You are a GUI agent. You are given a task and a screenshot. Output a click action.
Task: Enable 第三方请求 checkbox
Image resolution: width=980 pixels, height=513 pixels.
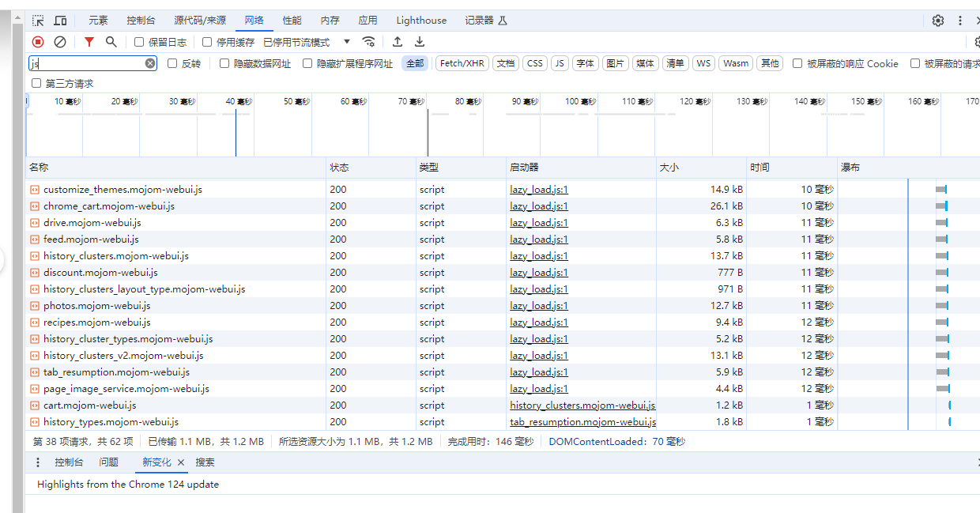pyautogui.click(x=36, y=83)
